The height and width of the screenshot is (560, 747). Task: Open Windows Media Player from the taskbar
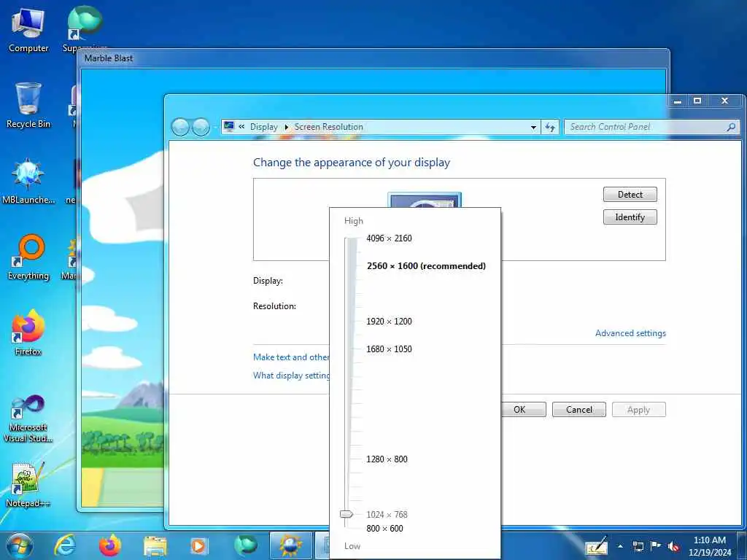pyautogui.click(x=198, y=545)
